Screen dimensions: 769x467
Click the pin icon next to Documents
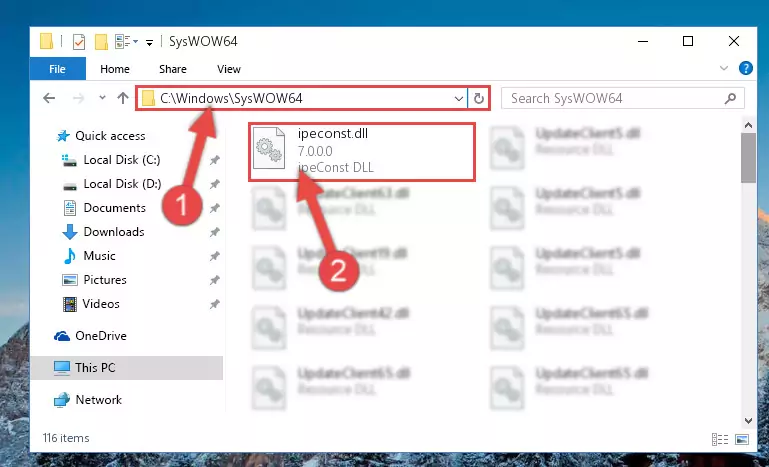pos(214,208)
